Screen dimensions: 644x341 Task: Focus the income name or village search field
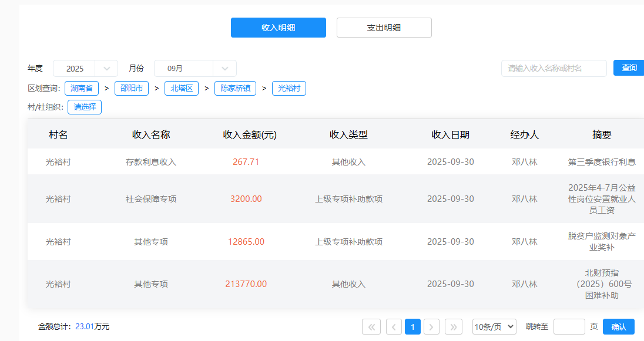pyautogui.click(x=554, y=68)
